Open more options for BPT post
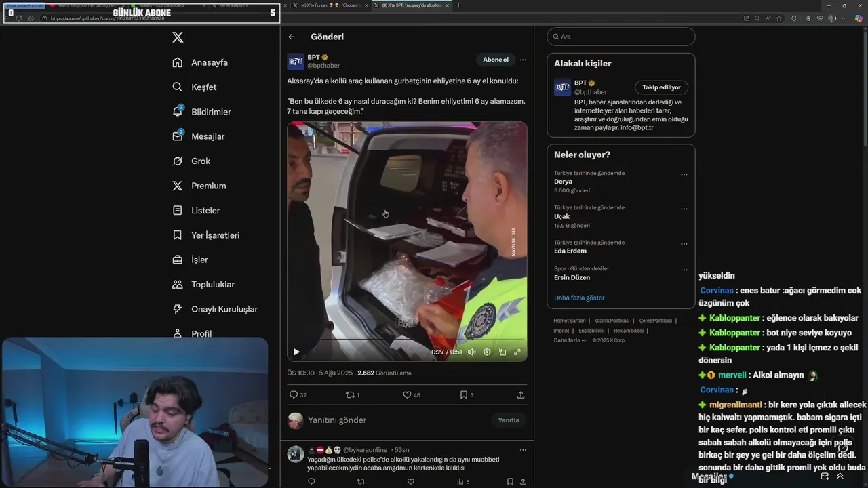 click(523, 60)
